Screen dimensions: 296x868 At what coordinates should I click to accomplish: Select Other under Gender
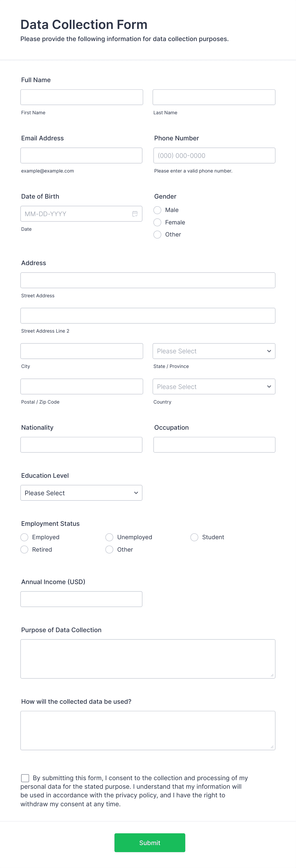[x=157, y=235]
